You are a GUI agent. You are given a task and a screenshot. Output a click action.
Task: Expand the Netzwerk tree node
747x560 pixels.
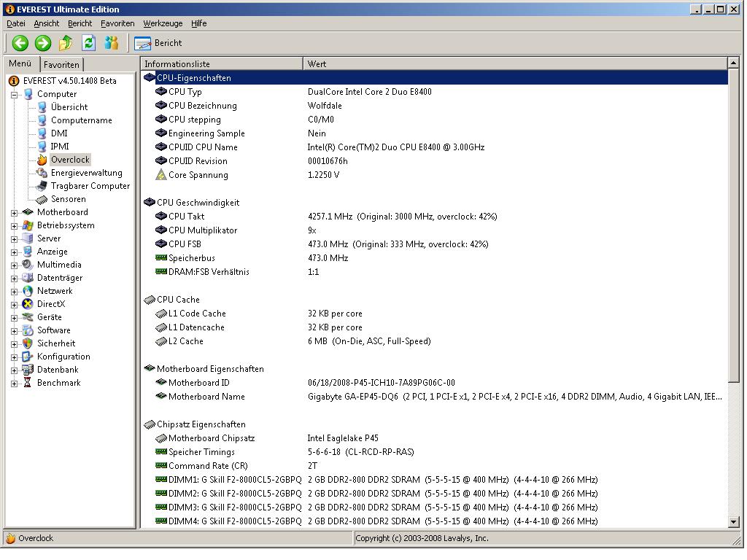[x=15, y=292]
